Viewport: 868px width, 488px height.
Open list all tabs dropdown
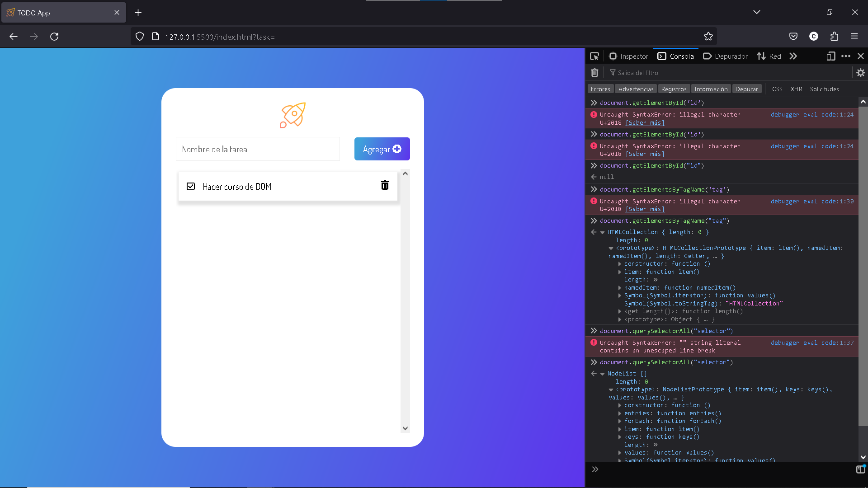[x=757, y=12]
